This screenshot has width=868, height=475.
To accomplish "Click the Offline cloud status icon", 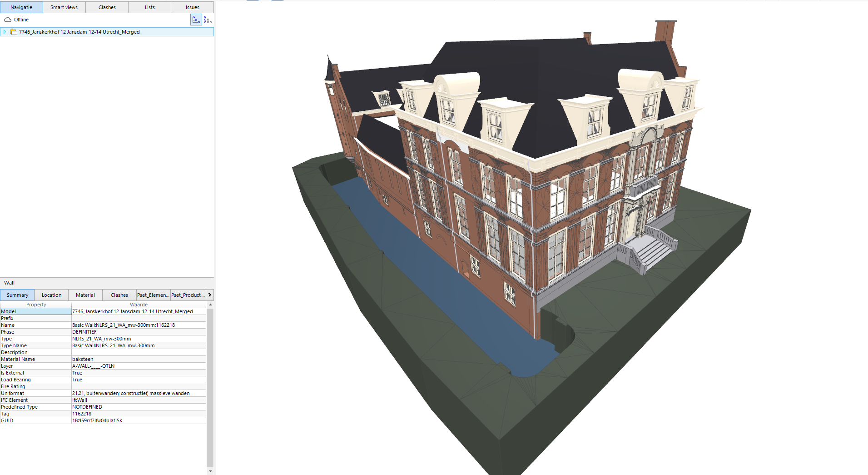I will 8,20.
